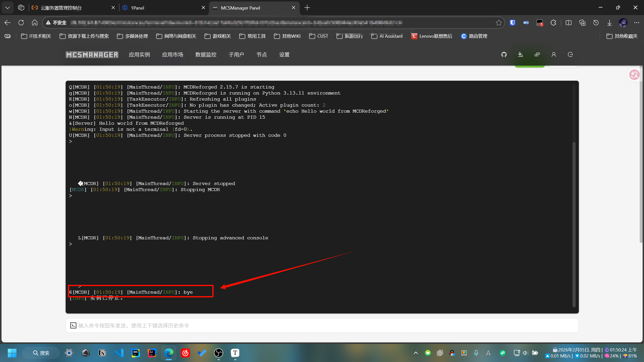644x362 pixels.
Task: Show hidden system tray icons chevron
Action: click(x=416, y=353)
